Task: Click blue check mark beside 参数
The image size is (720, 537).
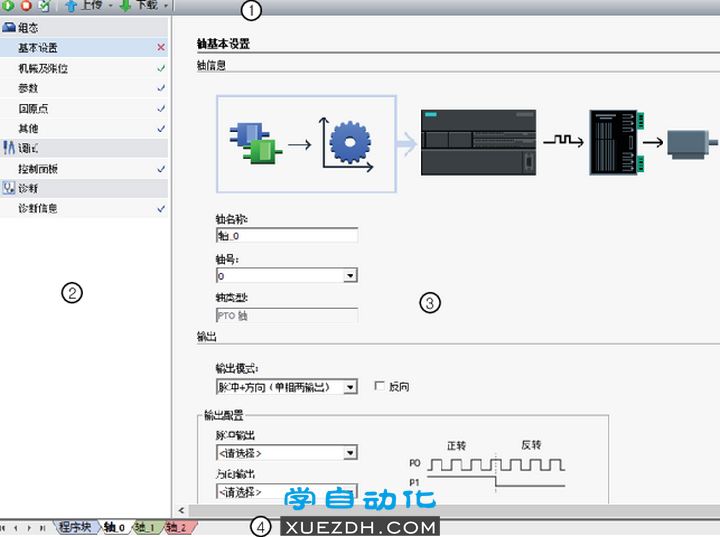Action: click(161, 88)
